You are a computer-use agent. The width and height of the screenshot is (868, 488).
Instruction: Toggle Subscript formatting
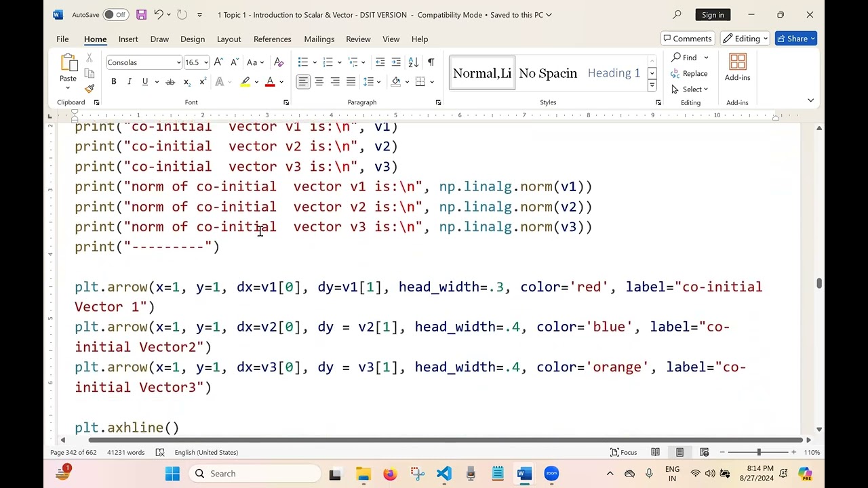click(x=186, y=82)
